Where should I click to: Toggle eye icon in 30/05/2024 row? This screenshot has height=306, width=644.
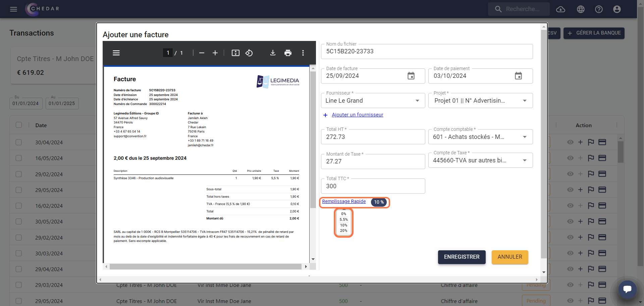570,221
